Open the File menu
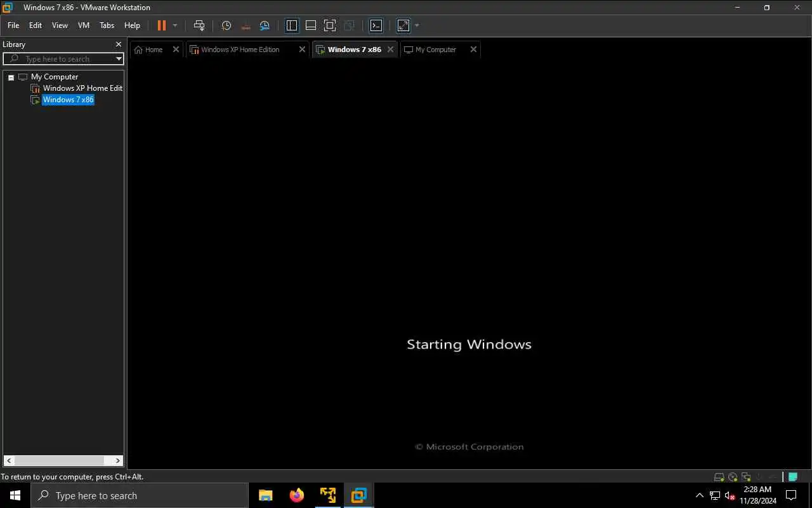Image resolution: width=812 pixels, height=508 pixels. tap(13, 25)
